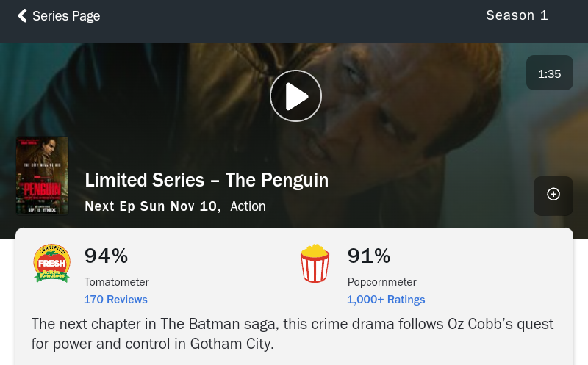The image size is (588, 365).
Task: Click the 94% Tomatometer score
Action: (106, 256)
